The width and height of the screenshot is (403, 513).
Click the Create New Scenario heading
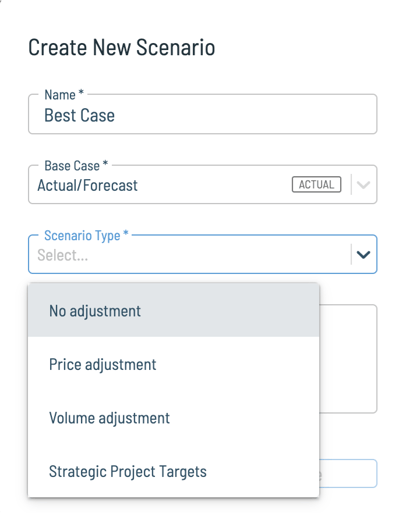pos(122,47)
